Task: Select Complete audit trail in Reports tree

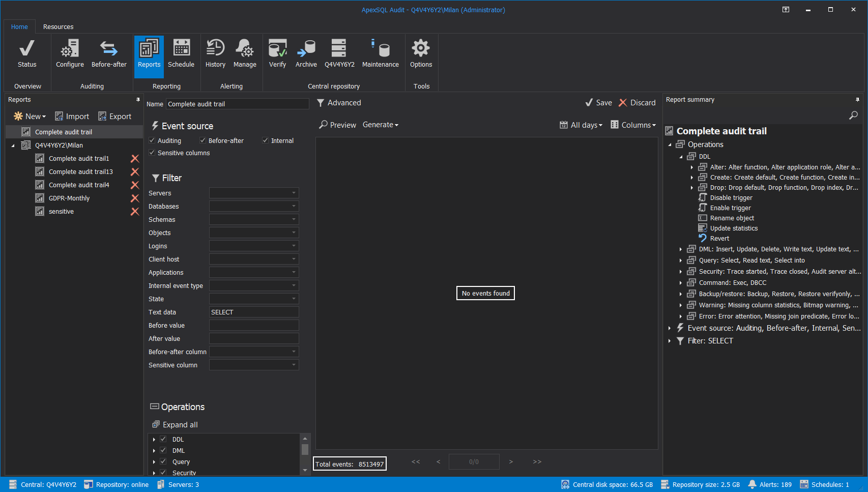Action: [x=74, y=132]
